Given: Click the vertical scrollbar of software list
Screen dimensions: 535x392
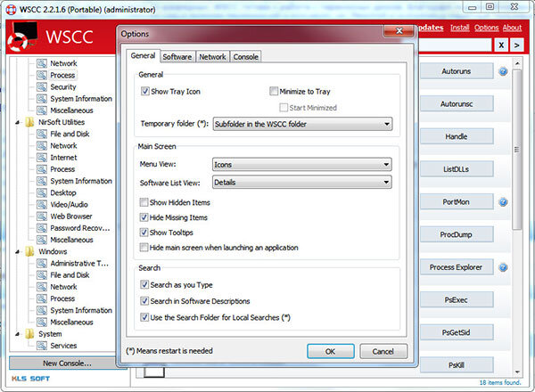Looking at the screenshot, I should tap(517, 150).
